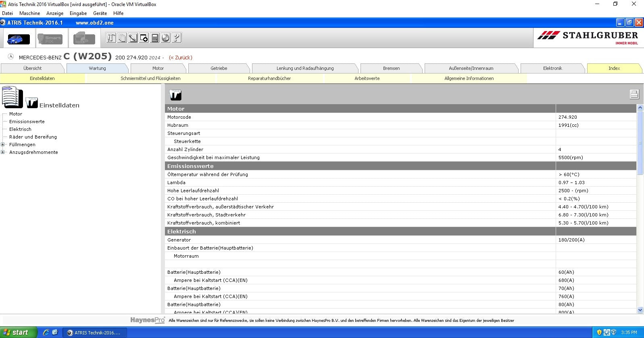The width and height of the screenshot is (644, 338).
Task: Open the Schmiermittel und Flüssigkeiten subtab
Action: pyautogui.click(x=150, y=78)
